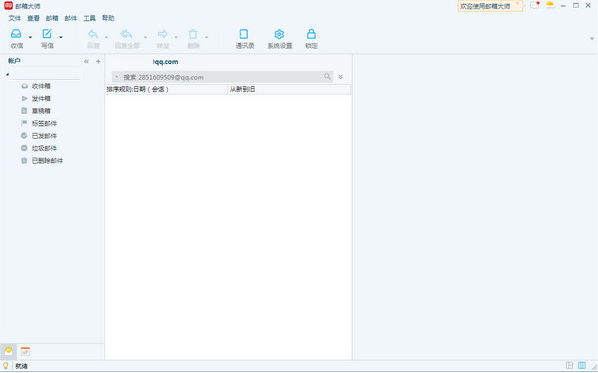This screenshot has width=598, height=373.
Task: Open the 邮箱 menu
Action: (x=52, y=18)
